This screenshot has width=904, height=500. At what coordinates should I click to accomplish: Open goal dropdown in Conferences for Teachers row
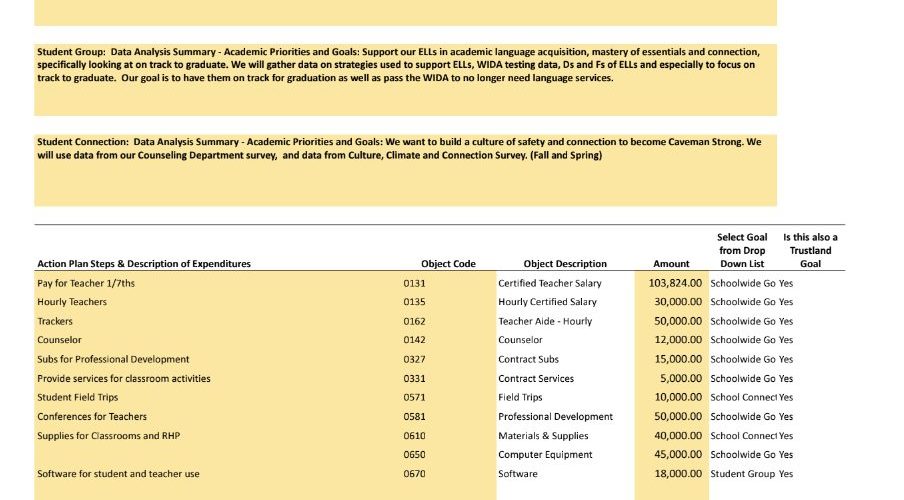(x=743, y=416)
